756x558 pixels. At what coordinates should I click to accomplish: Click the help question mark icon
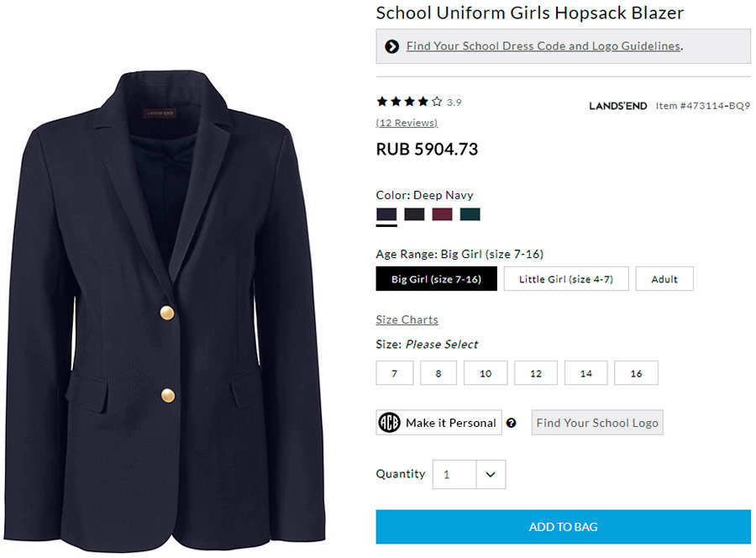point(512,423)
